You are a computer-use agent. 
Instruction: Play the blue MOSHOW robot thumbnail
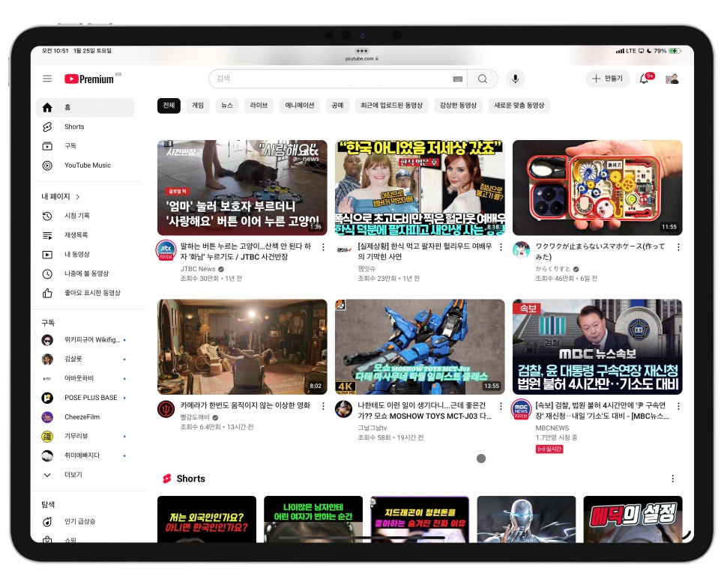tap(420, 347)
